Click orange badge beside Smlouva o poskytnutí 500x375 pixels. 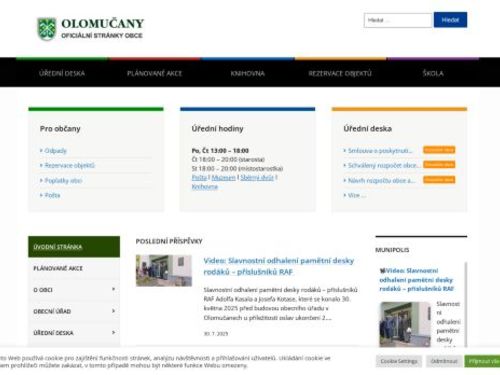point(439,150)
